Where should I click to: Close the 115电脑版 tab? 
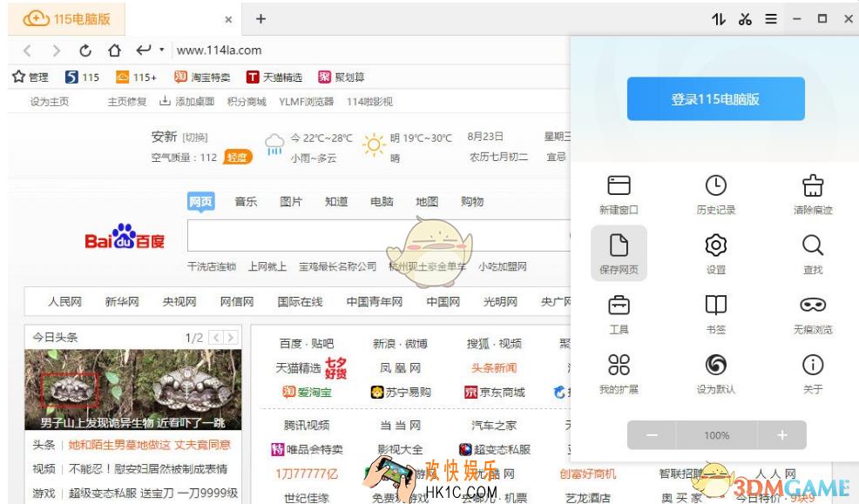tap(228, 20)
